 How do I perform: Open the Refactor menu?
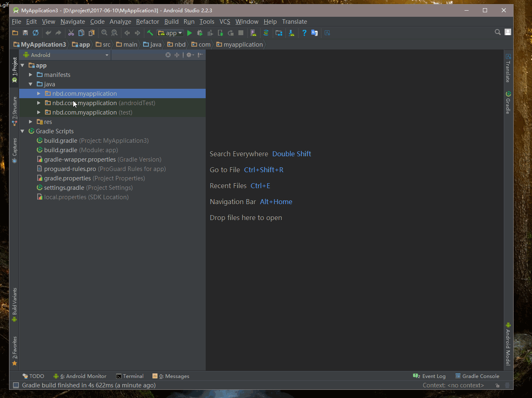point(148,22)
